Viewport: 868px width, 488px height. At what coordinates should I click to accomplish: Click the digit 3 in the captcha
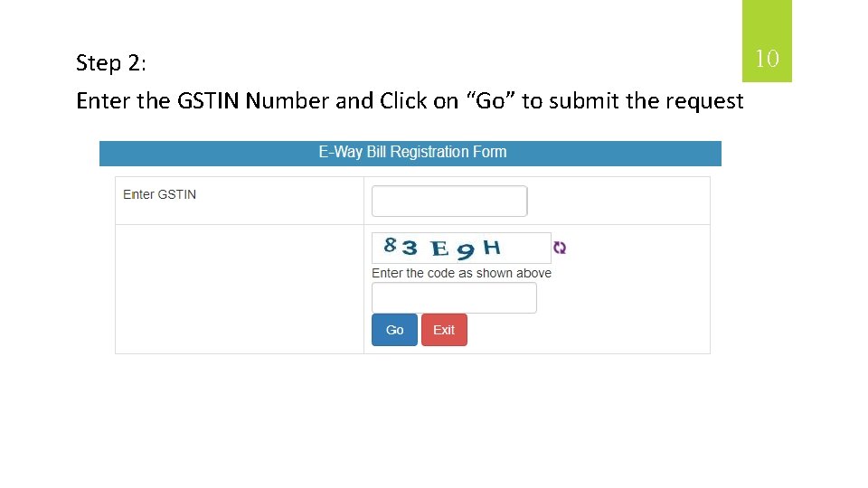coord(410,248)
